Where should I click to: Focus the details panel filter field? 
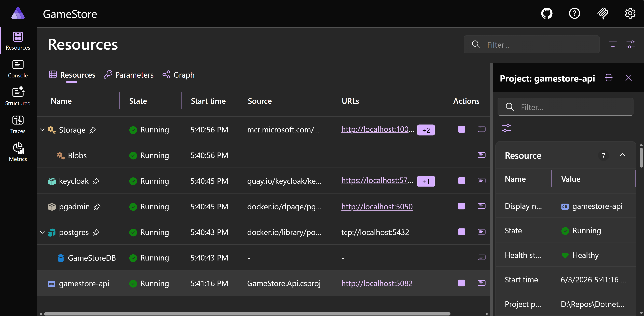coord(565,107)
